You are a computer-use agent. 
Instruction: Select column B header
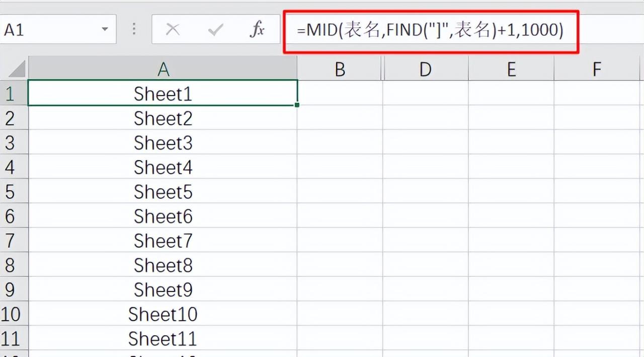tap(340, 68)
